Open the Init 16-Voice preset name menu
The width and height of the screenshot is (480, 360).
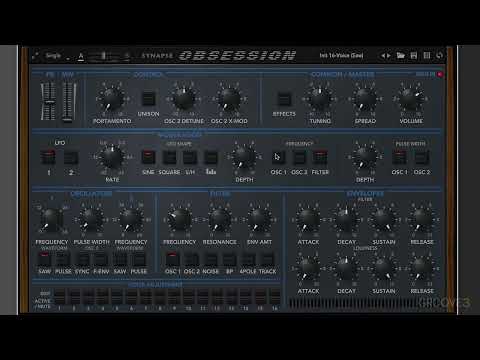coord(341,56)
